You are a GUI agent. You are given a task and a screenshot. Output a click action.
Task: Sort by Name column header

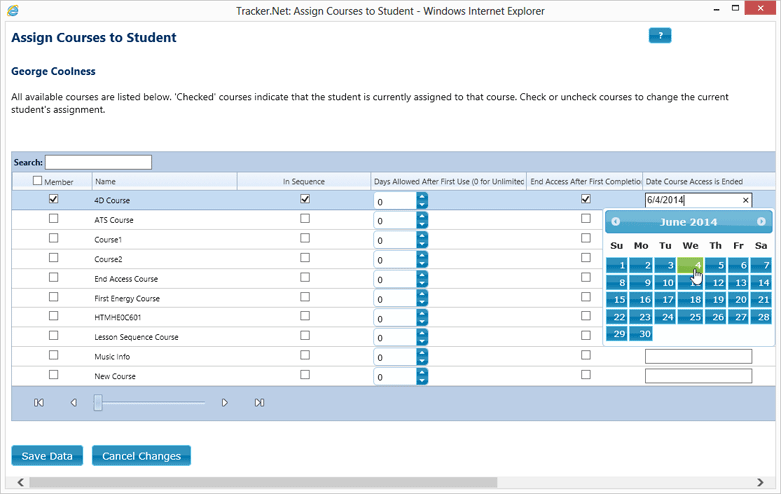point(164,181)
